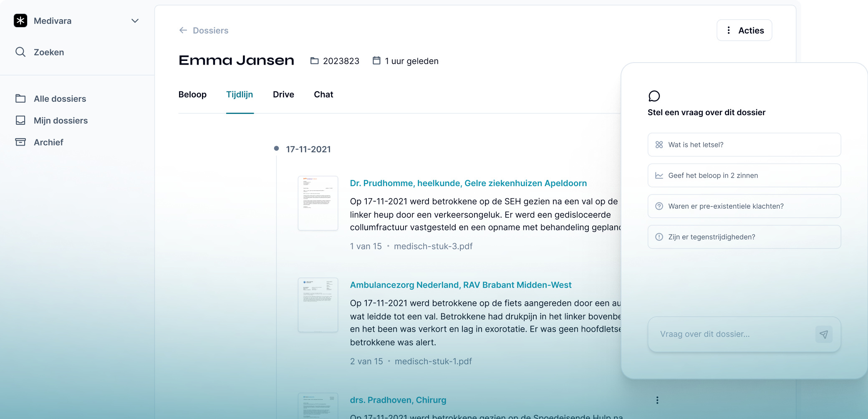Click the folder icon beside dossier 2023823

tap(314, 61)
